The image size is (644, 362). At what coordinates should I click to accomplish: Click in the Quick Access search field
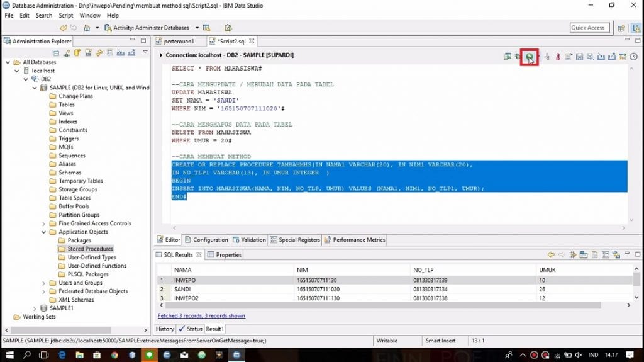589,28
